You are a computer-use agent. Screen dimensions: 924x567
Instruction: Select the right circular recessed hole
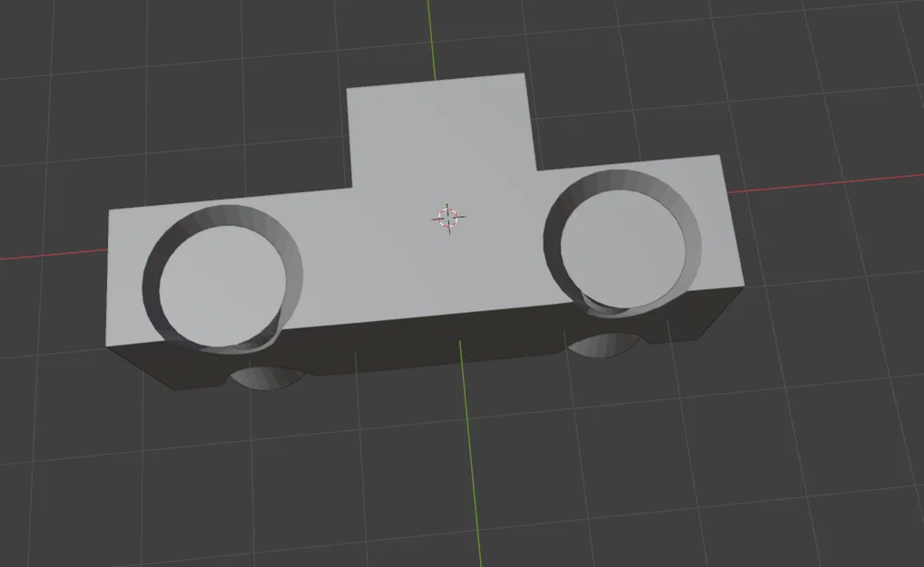point(623,242)
